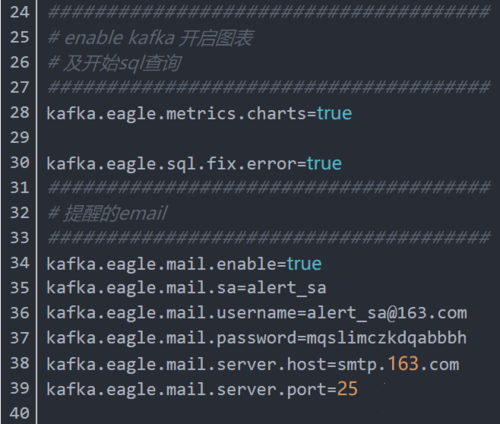Click the email comment on line 32
The width and height of the screenshot is (500, 424).
coord(107,213)
